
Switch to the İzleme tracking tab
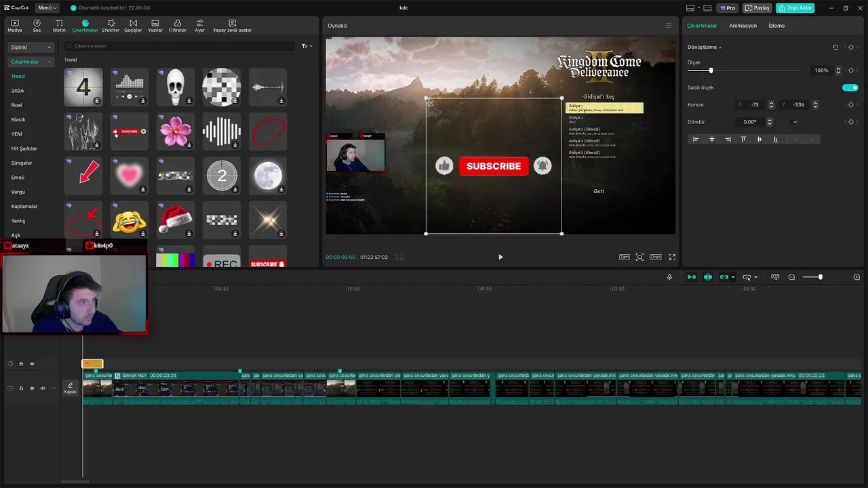point(776,26)
